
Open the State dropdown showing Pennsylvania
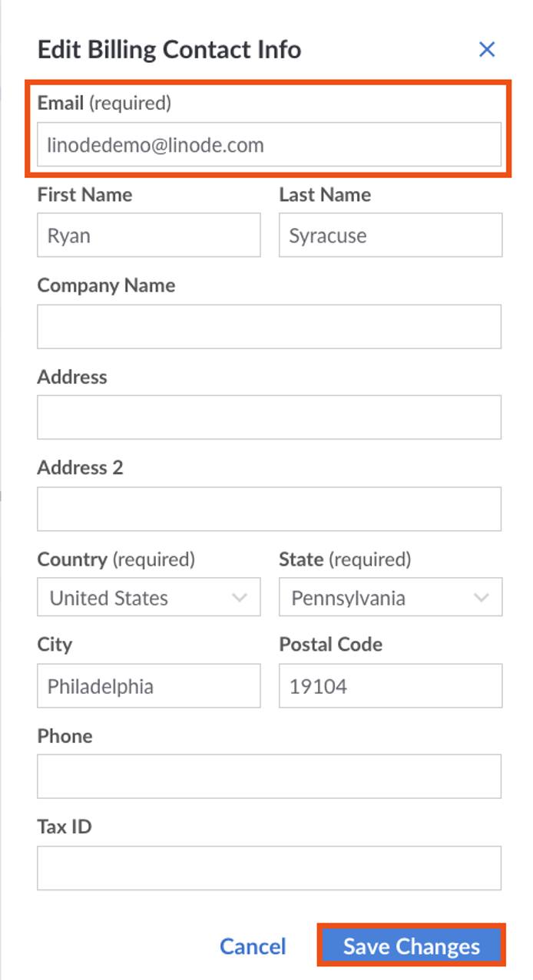coord(380,598)
